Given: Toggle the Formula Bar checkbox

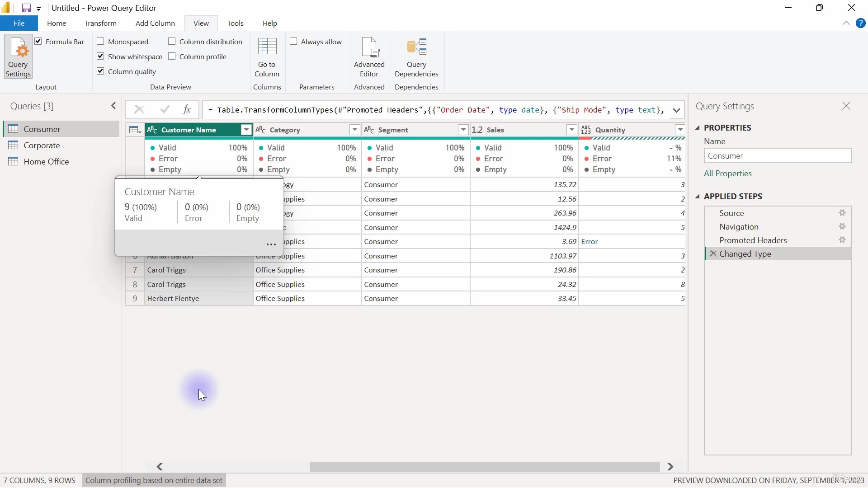Looking at the screenshot, I should click(38, 42).
